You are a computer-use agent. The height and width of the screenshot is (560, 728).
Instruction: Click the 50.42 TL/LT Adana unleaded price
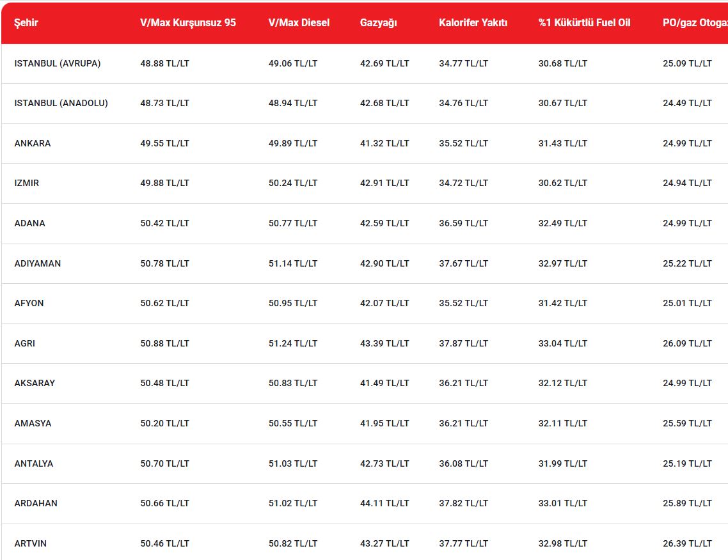click(x=165, y=223)
